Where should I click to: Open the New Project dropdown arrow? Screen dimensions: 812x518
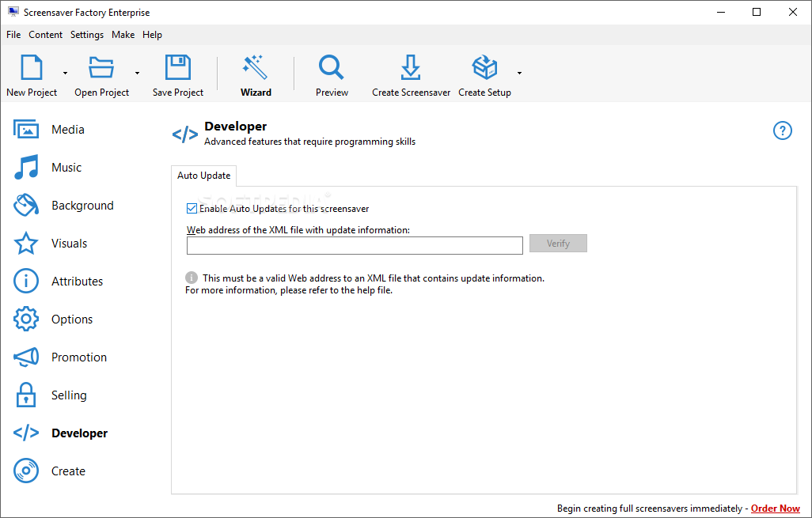click(x=65, y=73)
